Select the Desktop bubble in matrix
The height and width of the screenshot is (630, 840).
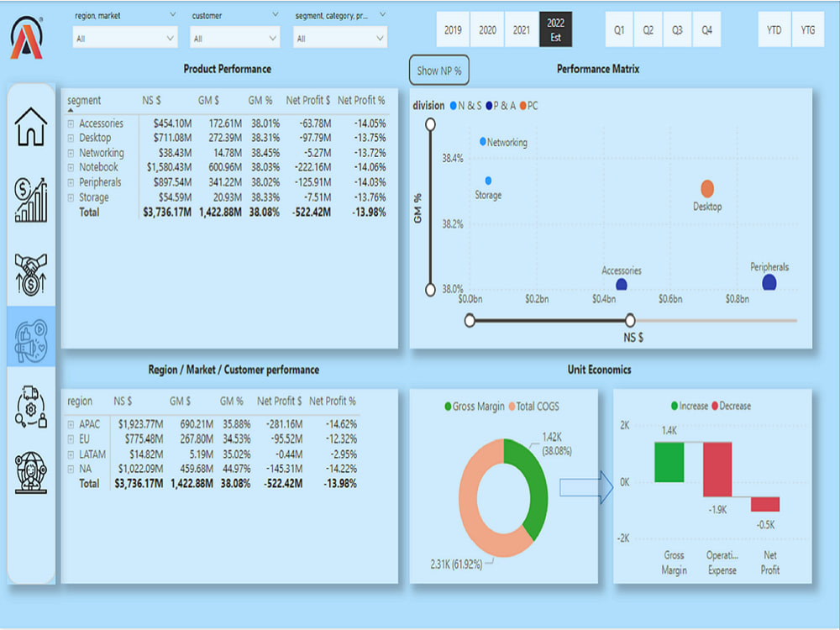(x=707, y=188)
